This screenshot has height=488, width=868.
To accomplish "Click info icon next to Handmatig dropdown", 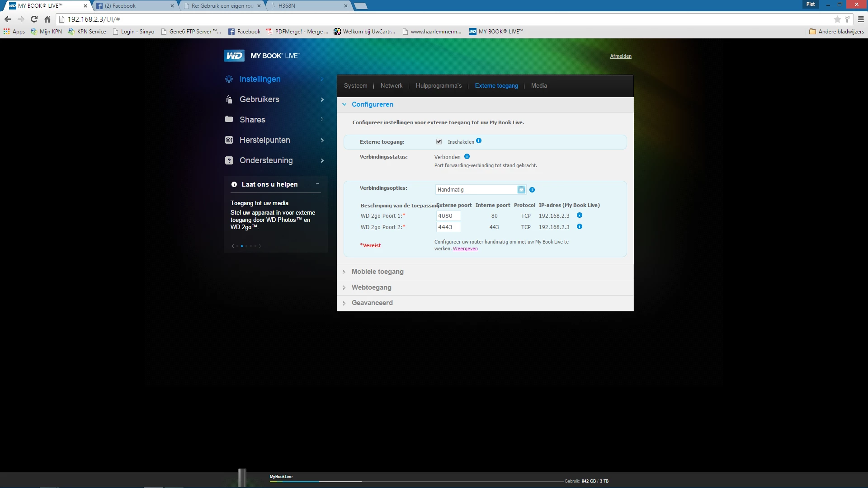I will [532, 190].
